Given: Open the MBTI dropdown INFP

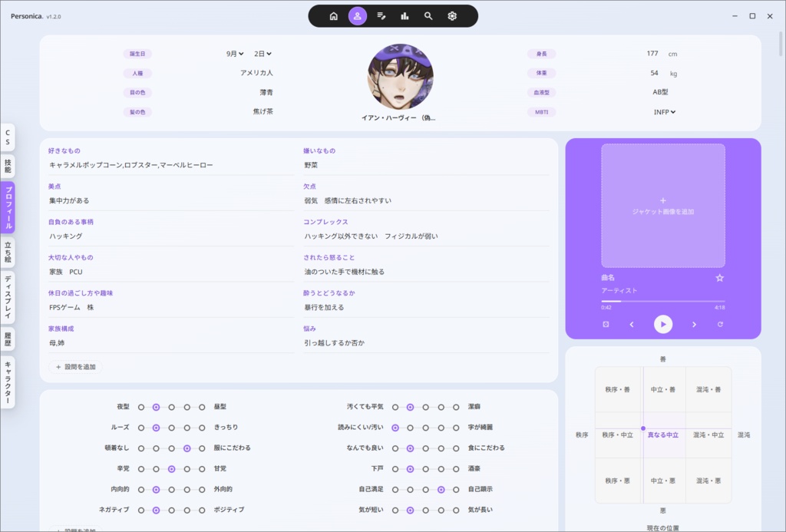Looking at the screenshot, I should coord(664,112).
